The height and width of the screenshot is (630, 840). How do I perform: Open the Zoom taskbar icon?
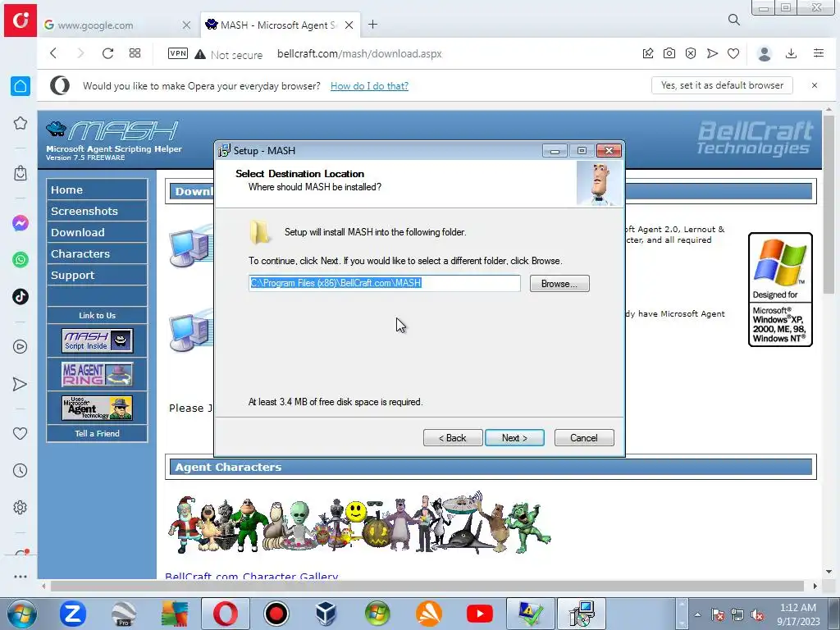point(73,614)
